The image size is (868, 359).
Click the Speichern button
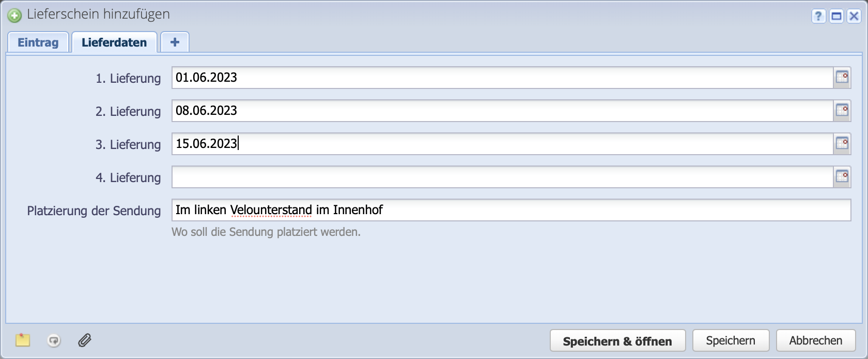click(x=731, y=341)
